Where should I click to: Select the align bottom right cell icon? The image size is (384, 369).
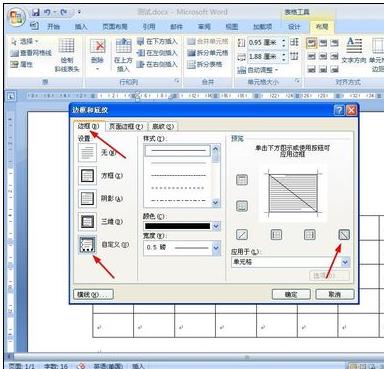point(334,69)
